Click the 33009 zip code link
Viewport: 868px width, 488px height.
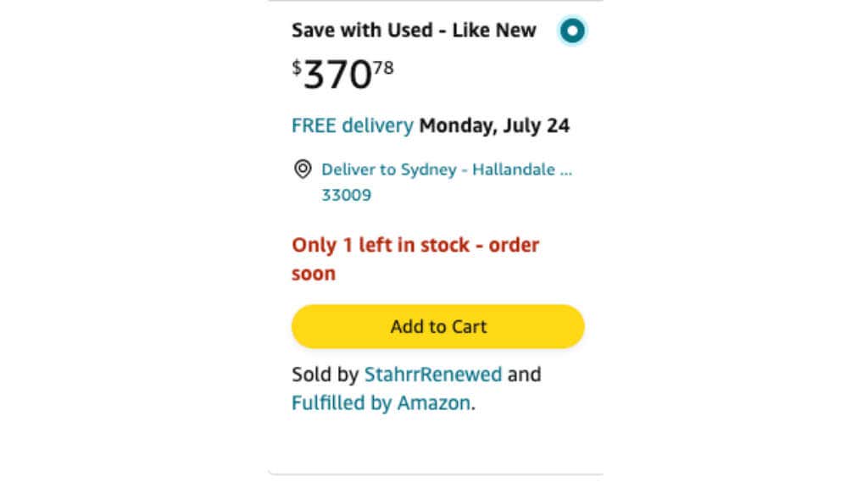click(x=346, y=195)
